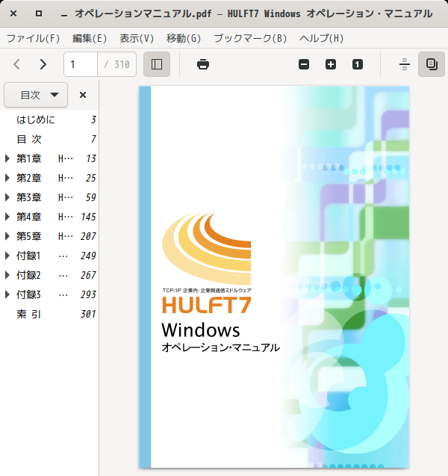Toggle the sidebar panel button
This screenshot has width=448, height=476.
pyautogui.click(x=157, y=64)
